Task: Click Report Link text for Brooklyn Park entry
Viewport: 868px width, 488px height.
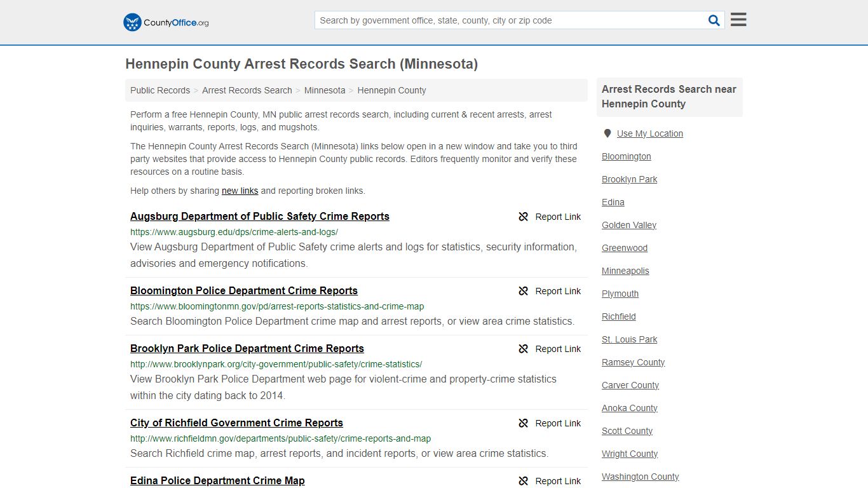Action: [558, 349]
